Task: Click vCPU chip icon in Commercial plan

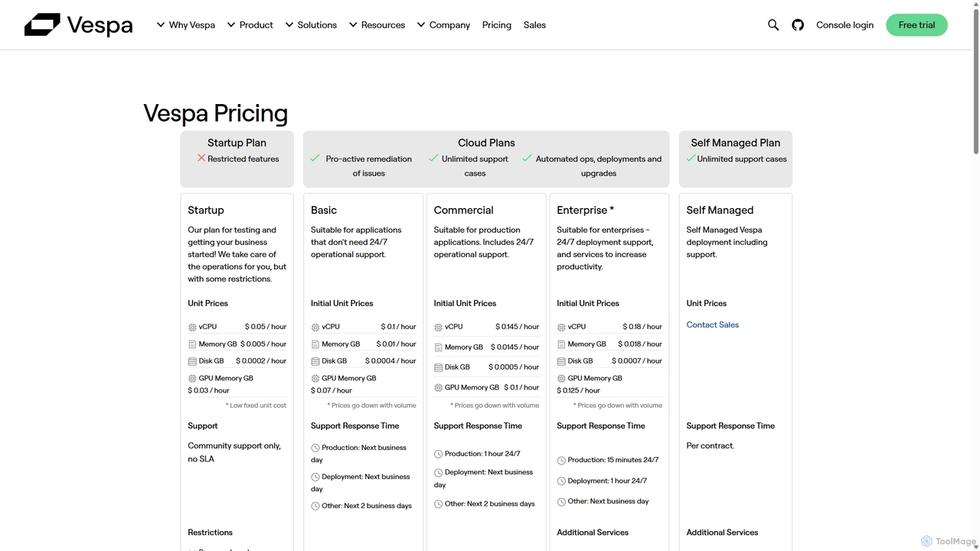Action: 438,327
